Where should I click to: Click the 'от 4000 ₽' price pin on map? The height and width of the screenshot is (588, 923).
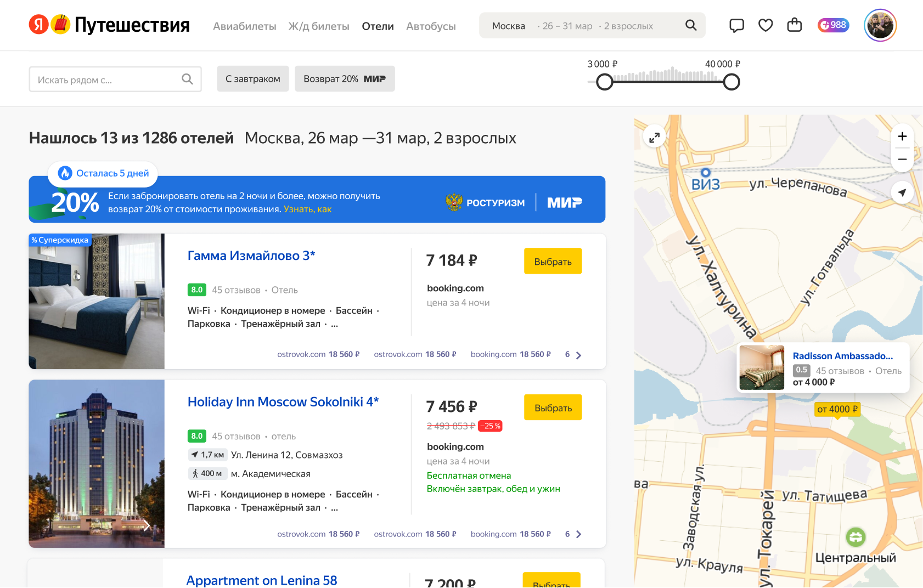point(837,409)
